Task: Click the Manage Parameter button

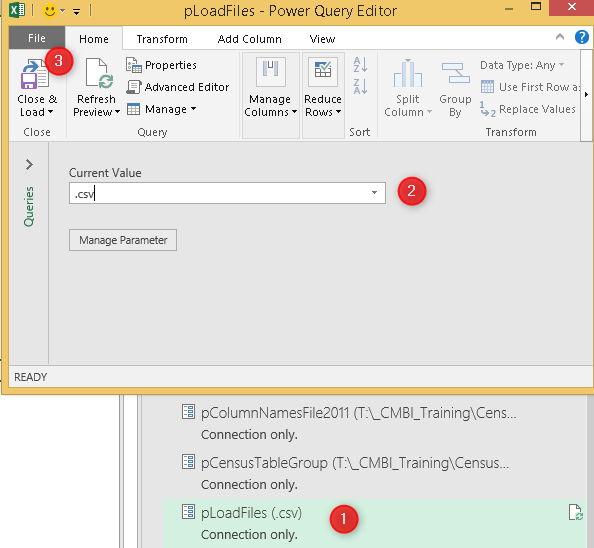Action: click(123, 240)
